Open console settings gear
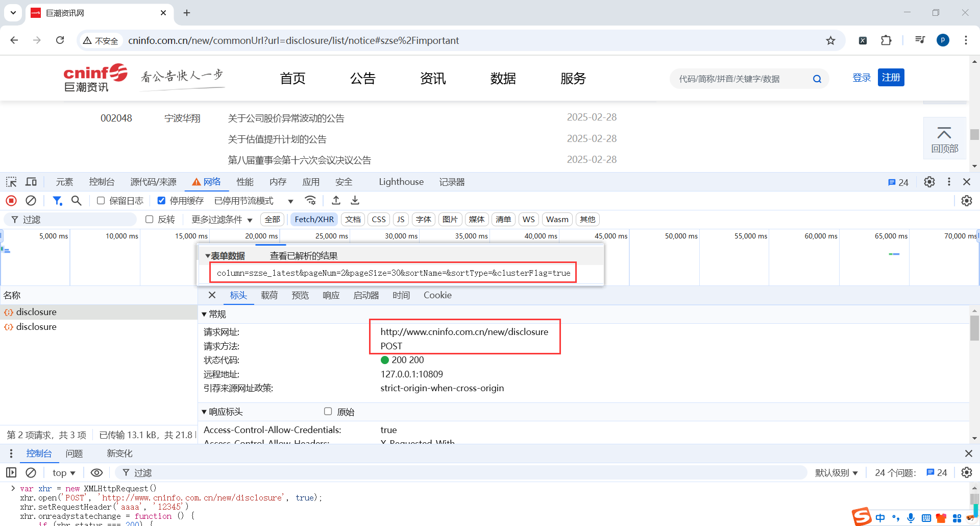 [x=966, y=472]
